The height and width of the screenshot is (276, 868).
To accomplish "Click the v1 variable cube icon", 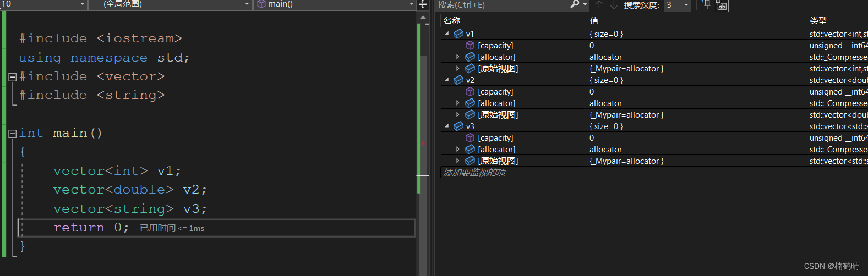I will [x=458, y=34].
